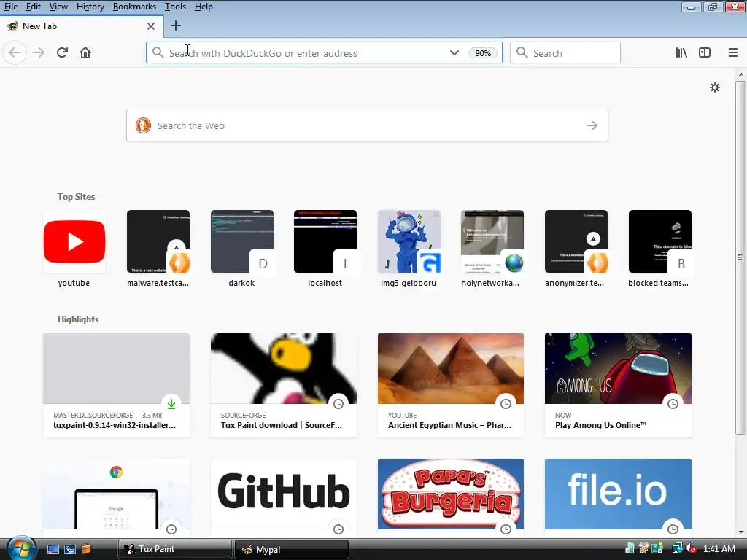
Task: Open the Bookmarks menu
Action: (x=134, y=7)
